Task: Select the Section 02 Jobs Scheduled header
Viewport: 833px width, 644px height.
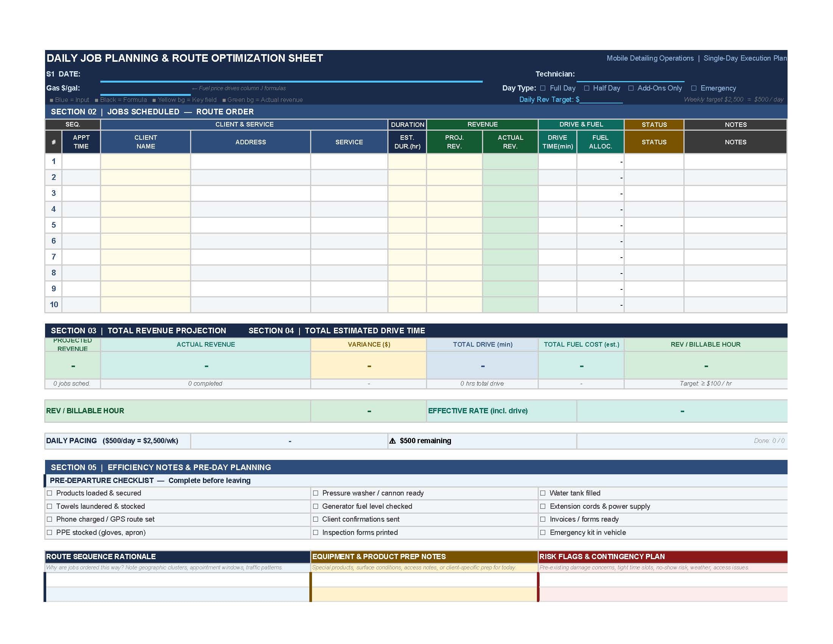Action: [416, 112]
